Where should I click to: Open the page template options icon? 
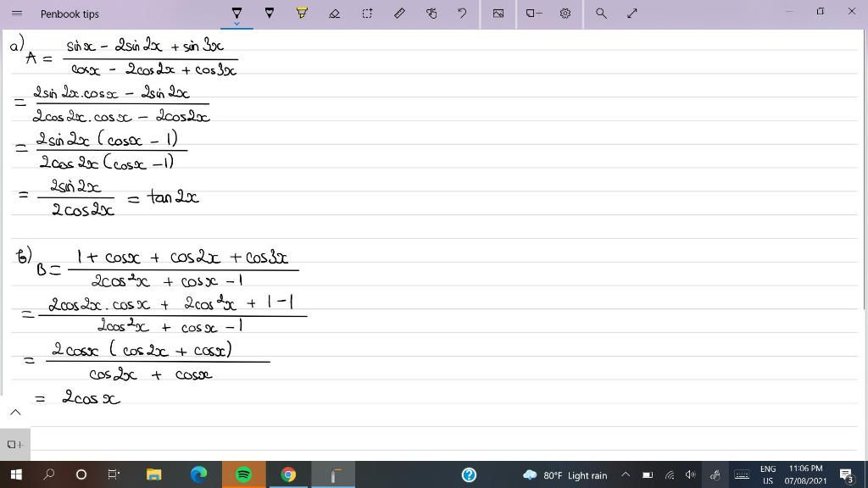click(x=534, y=14)
